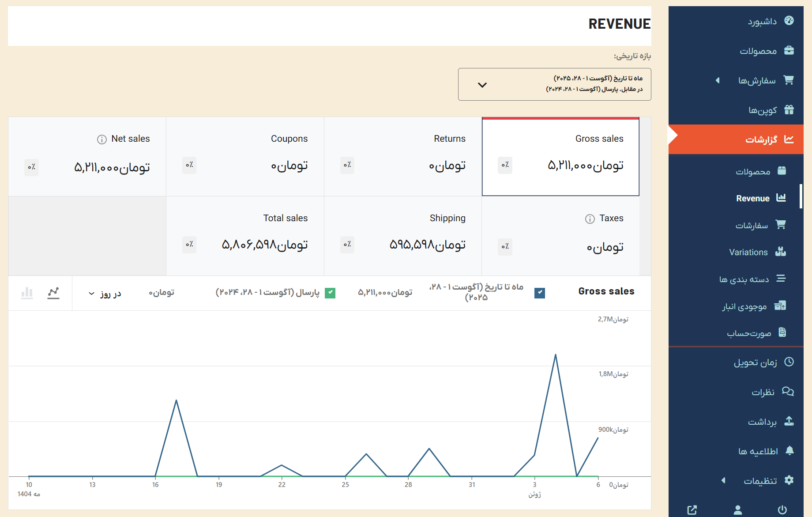The image size is (812, 517).
Task: Select the Shipping summary card
Action: pyautogui.click(x=403, y=236)
